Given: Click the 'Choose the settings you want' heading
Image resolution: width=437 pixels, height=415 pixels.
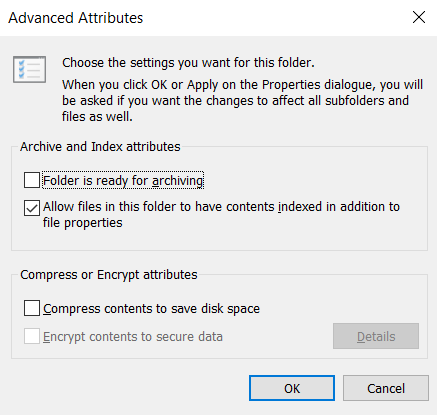Looking at the screenshot, I should 188,63.
